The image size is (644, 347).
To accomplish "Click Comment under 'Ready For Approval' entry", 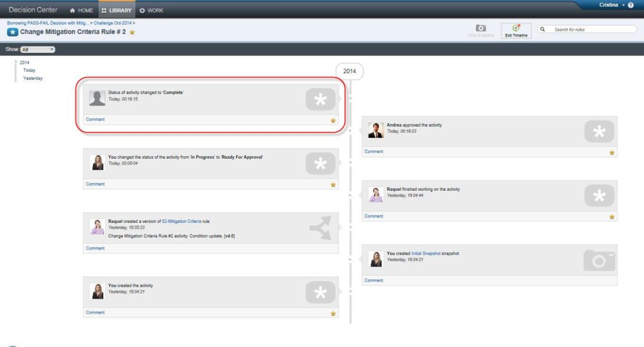I will pyautogui.click(x=96, y=185).
